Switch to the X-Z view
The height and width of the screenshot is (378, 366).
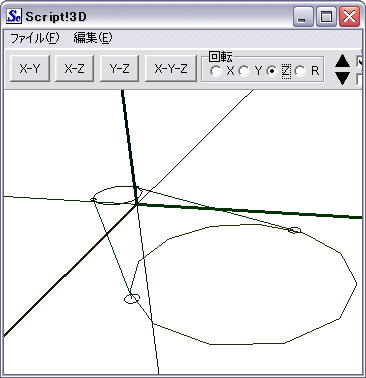(x=74, y=69)
